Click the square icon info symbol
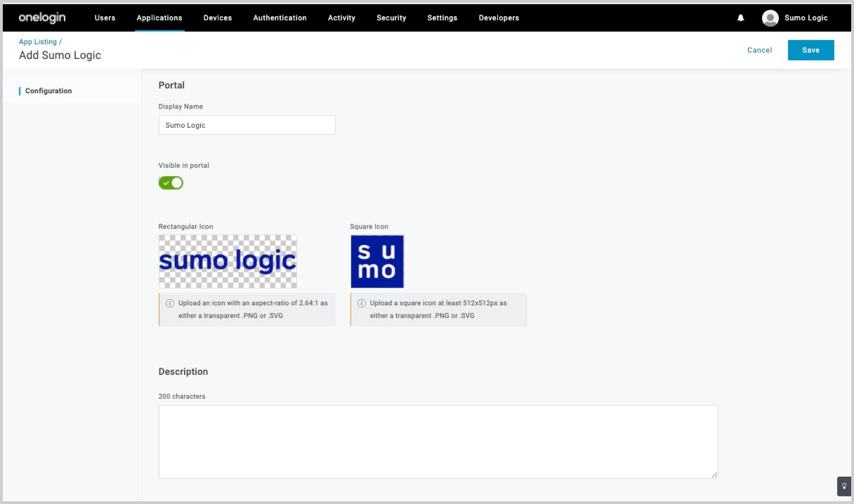This screenshot has height=504, width=854. tap(360, 303)
